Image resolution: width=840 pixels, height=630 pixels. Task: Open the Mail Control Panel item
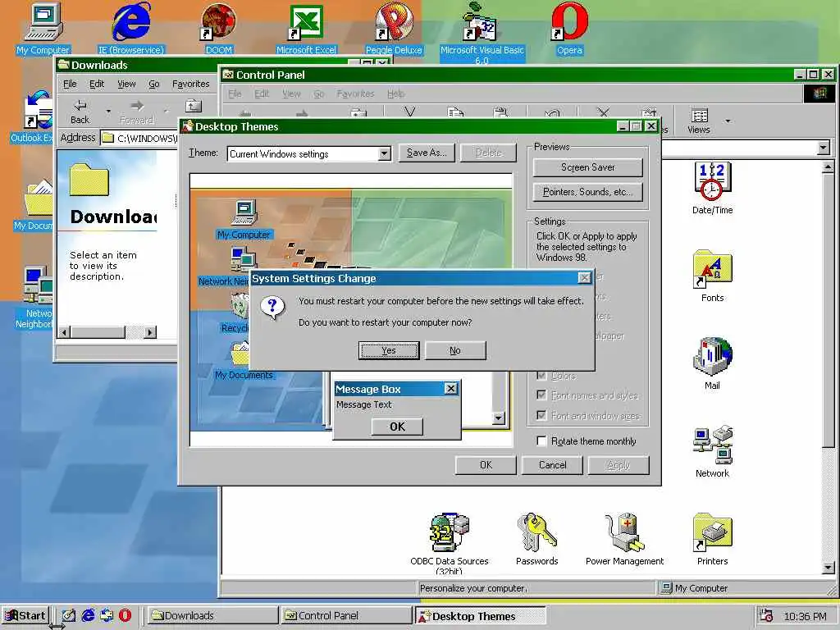coord(712,363)
